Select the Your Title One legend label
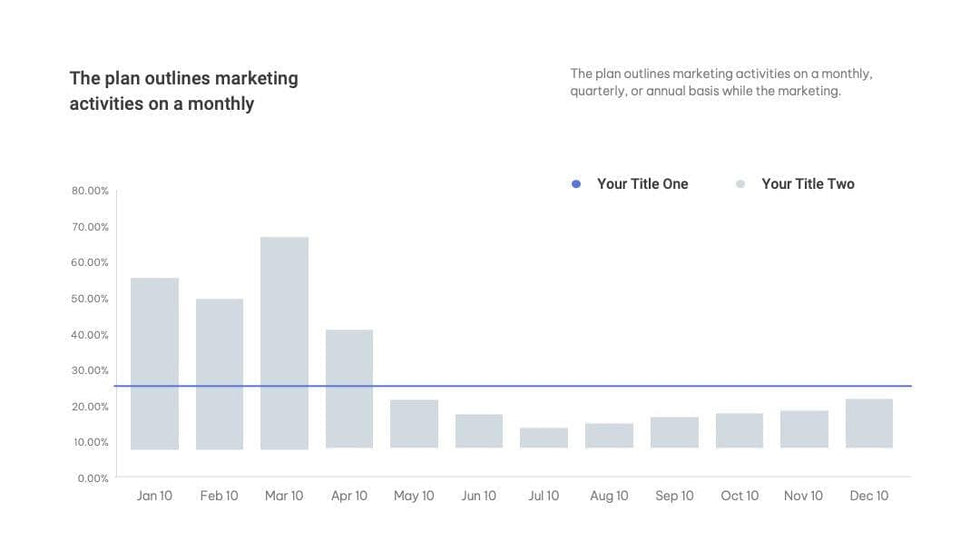 coord(642,184)
